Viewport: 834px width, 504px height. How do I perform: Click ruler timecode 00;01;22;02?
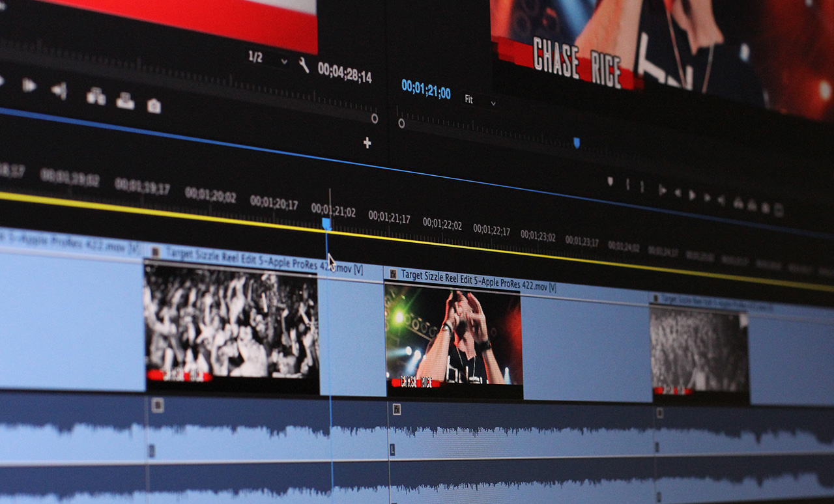click(442, 224)
